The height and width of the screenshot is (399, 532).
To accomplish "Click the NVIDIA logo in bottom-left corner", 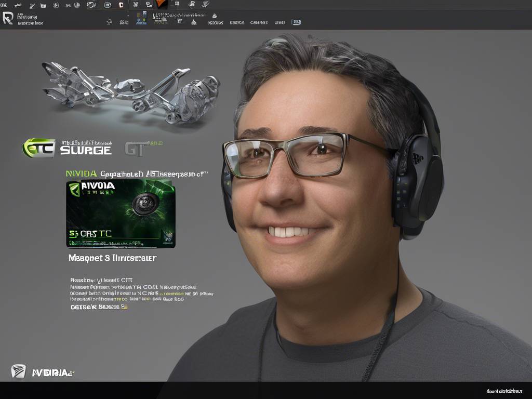I will pyautogui.click(x=43, y=372).
